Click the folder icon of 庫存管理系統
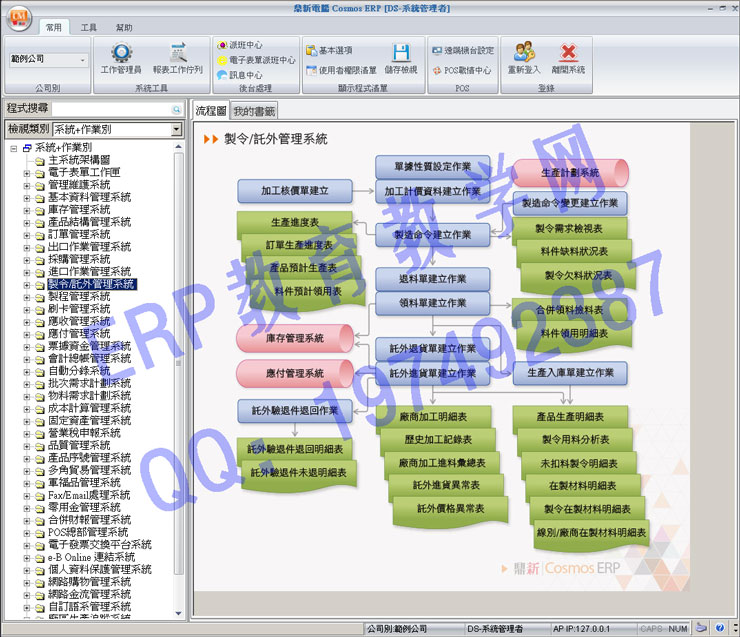The height and width of the screenshot is (637, 740). (40, 210)
